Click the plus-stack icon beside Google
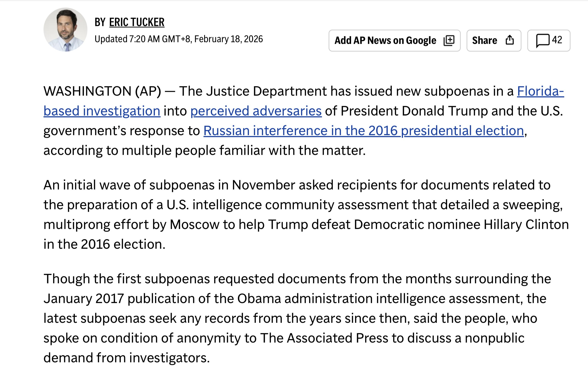 (449, 40)
